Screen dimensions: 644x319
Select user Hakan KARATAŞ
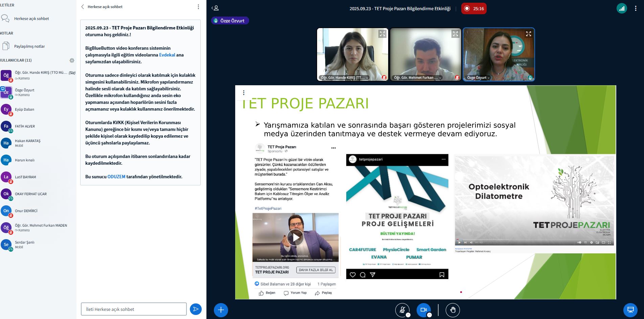(38, 143)
